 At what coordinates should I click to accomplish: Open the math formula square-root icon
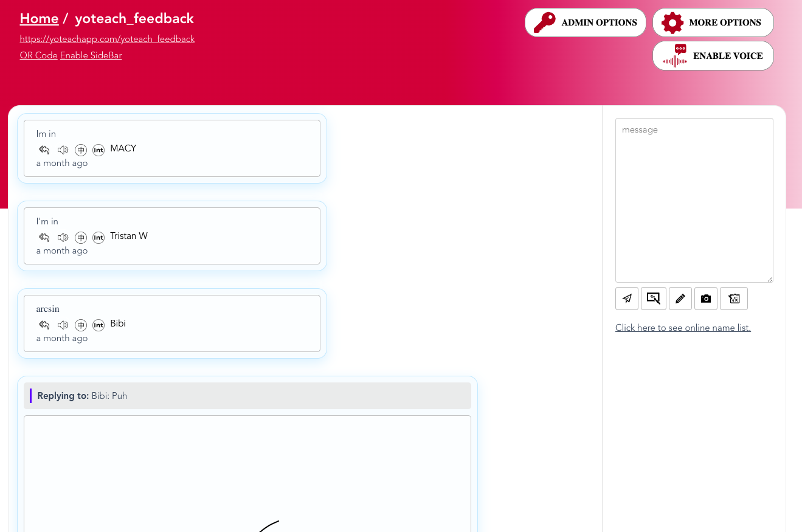733,299
